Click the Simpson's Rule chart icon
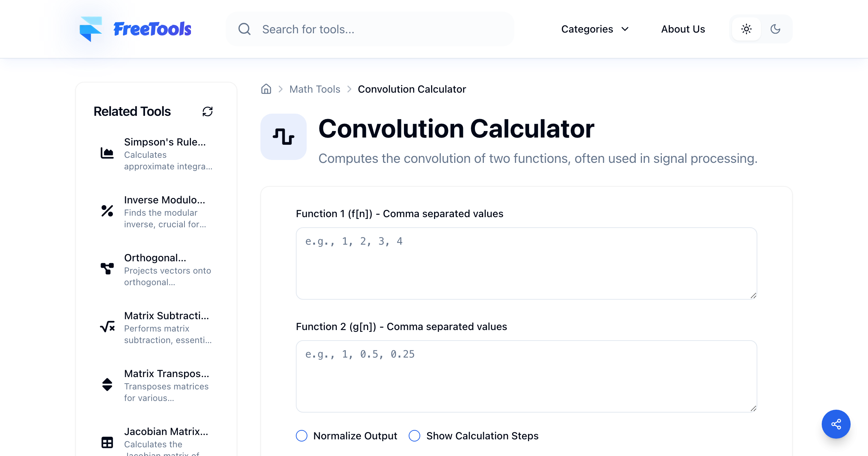Image resolution: width=868 pixels, height=456 pixels. 107,153
